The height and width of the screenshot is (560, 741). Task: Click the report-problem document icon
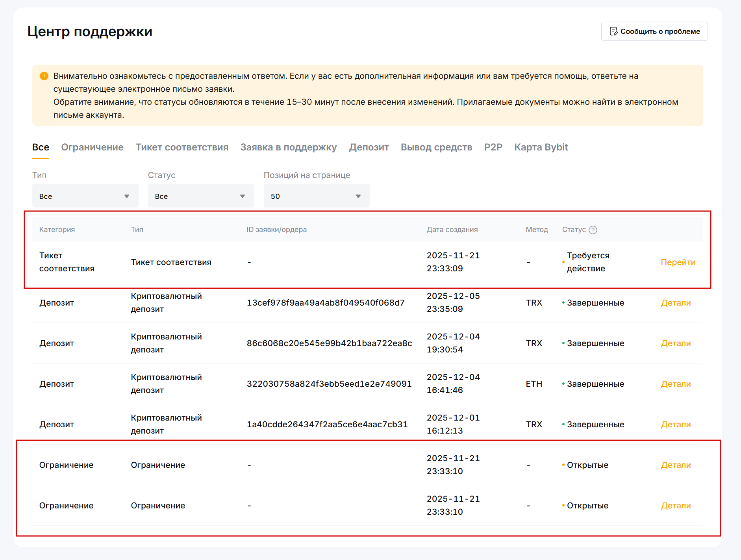tap(613, 31)
